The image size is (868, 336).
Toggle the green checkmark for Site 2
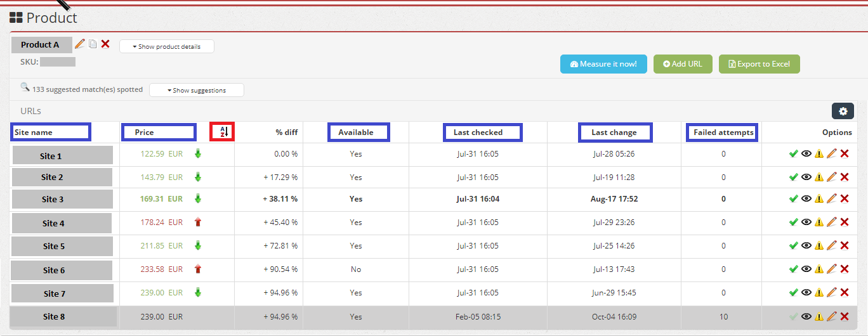[793, 178]
